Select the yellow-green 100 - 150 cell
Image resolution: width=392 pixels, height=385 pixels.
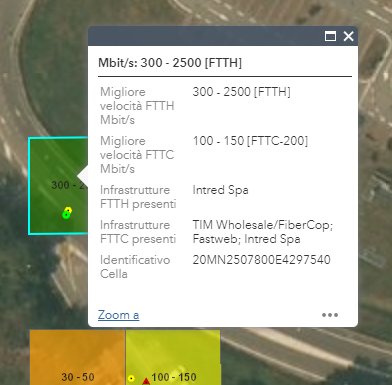click(x=173, y=357)
